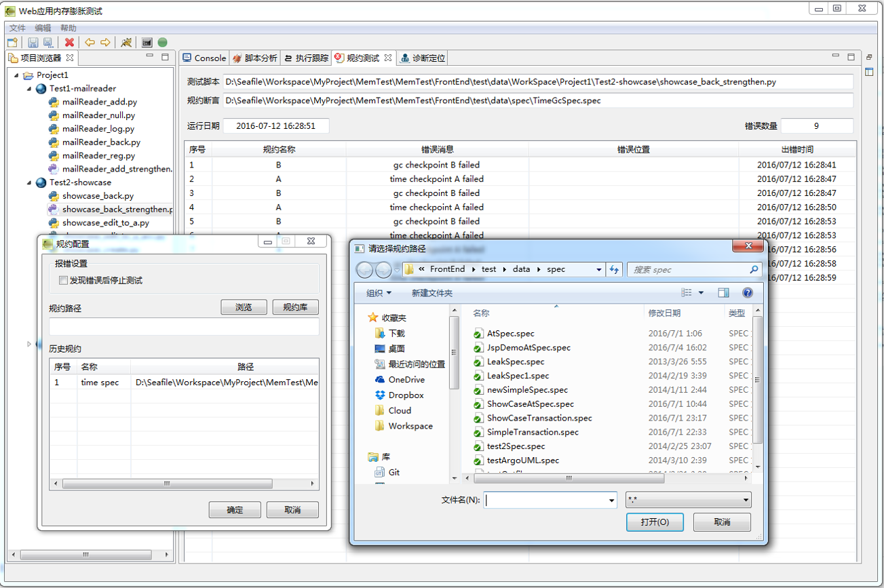Viewport: 884px width, 588px height.
Task: Toggle preview pane icon in file dialog
Action: [723, 293]
